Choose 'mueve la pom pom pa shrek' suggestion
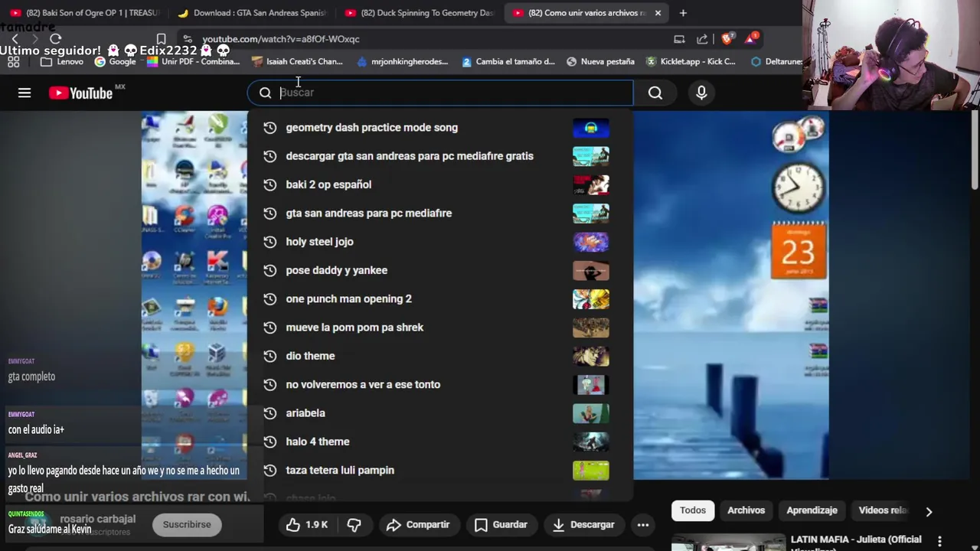The height and width of the screenshot is (551, 980). click(x=440, y=328)
